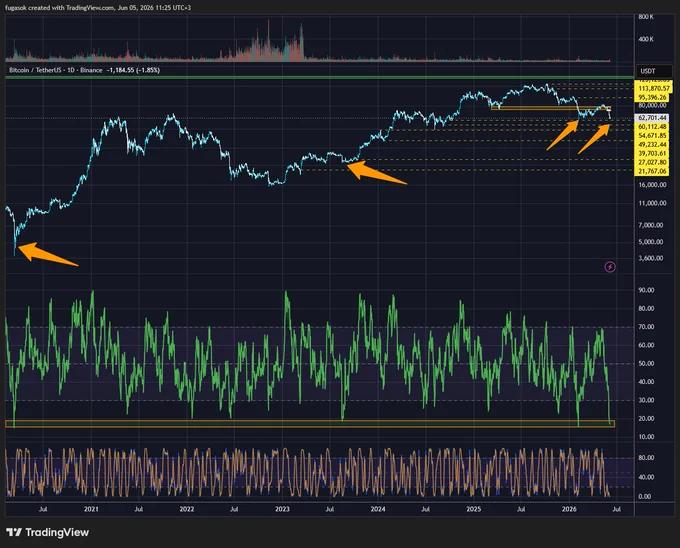Click the 800 K volume scale label

(x=646, y=17)
